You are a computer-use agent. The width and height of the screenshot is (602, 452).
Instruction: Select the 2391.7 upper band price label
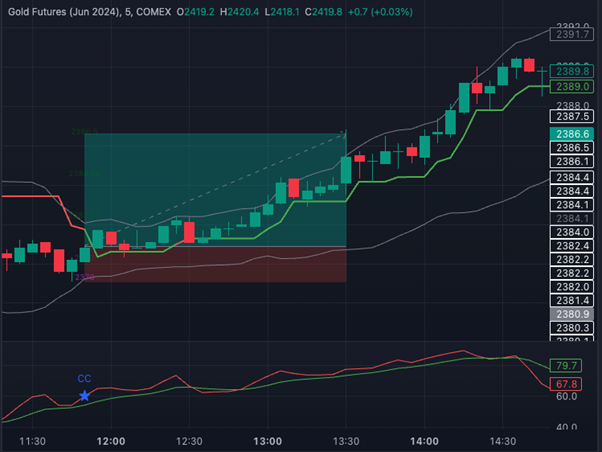point(572,33)
